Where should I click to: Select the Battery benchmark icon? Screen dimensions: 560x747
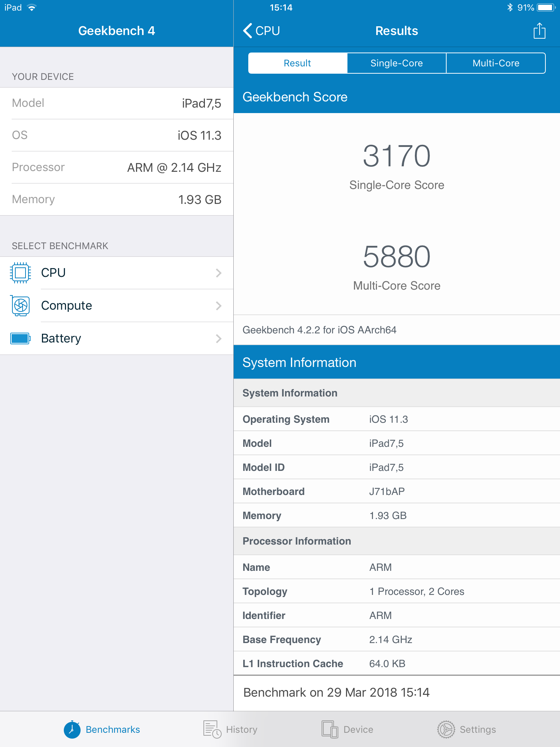(20, 338)
